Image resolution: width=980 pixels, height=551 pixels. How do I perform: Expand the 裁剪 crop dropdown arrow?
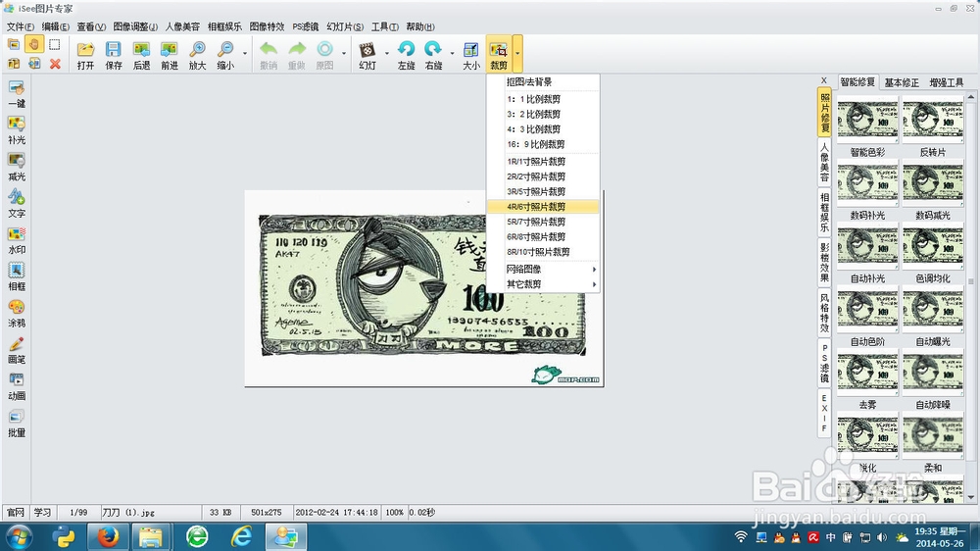click(517, 53)
